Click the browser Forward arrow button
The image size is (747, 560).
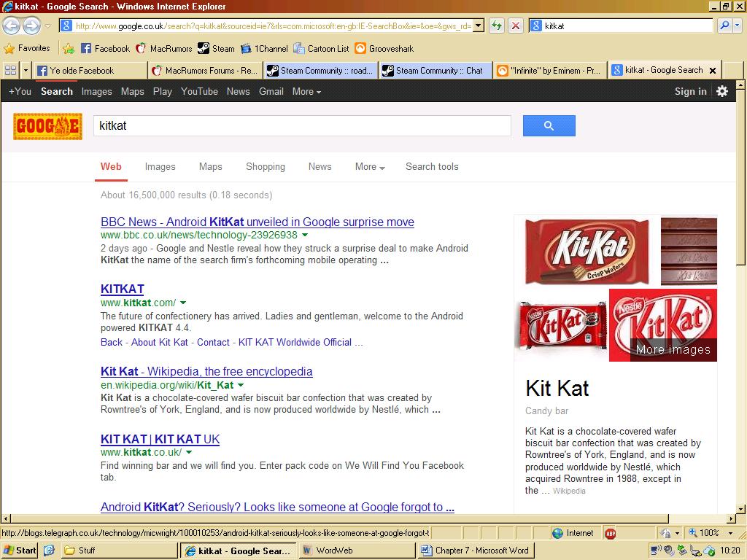coord(32,26)
